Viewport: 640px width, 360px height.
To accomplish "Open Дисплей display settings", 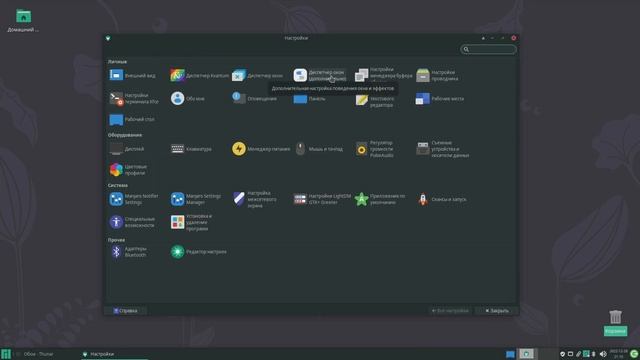I will (127, 149).
